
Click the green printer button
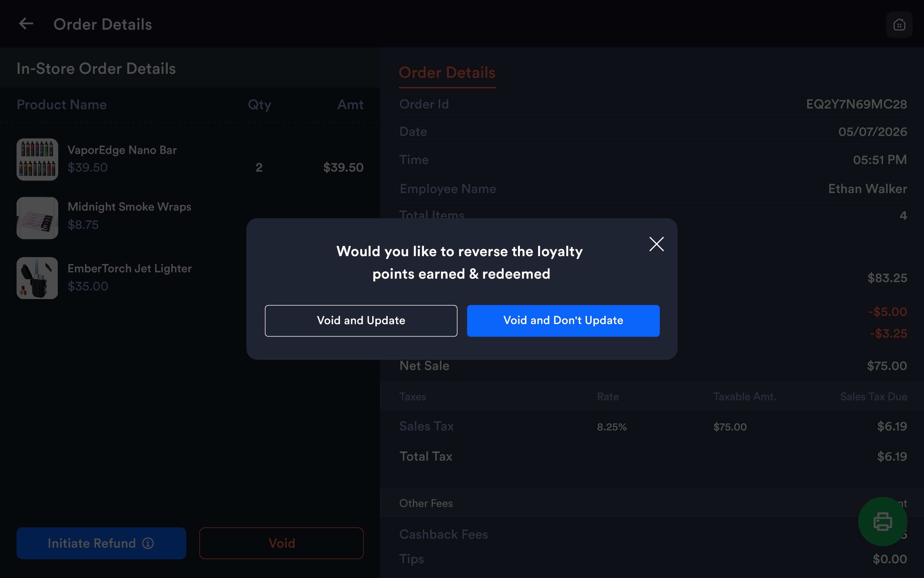pyautogui.click(x=882, y=521)
